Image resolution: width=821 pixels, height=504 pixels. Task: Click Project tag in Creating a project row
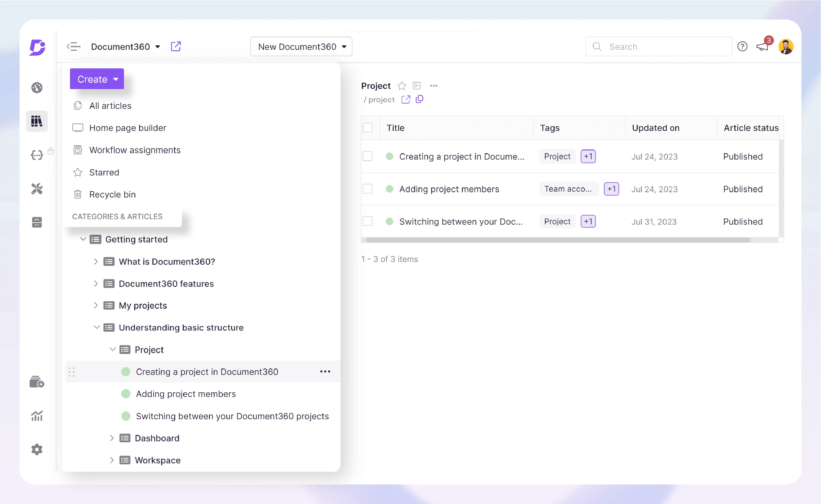(557, 156)
